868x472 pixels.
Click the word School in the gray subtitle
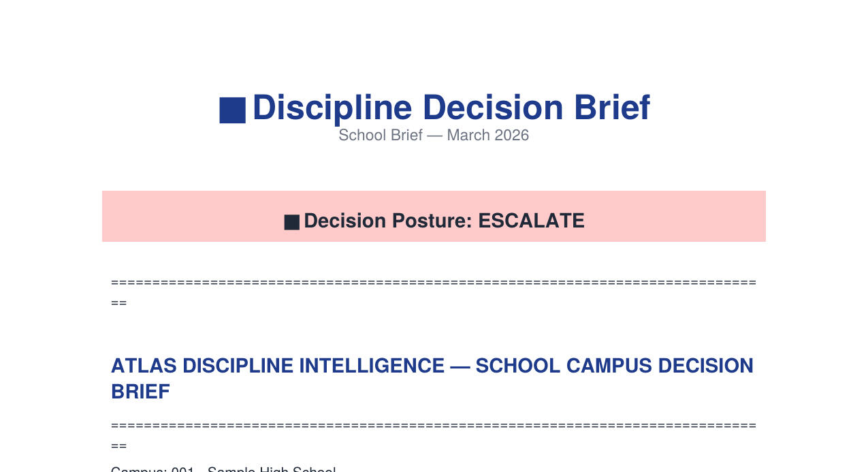361,135
